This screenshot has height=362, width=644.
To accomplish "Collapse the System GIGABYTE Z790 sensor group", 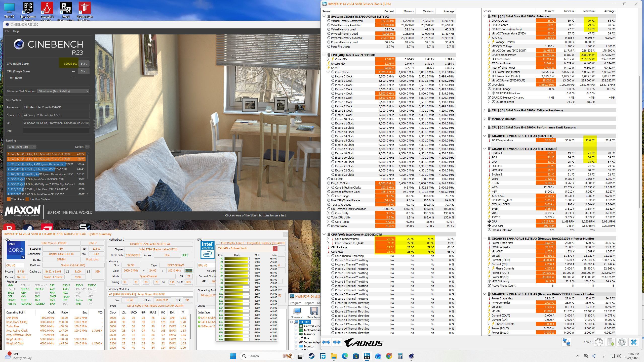I will tap(324, 16).
